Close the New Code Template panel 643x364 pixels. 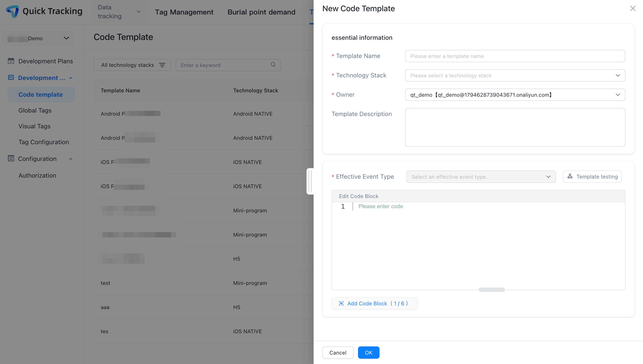(x=633, y=9)
